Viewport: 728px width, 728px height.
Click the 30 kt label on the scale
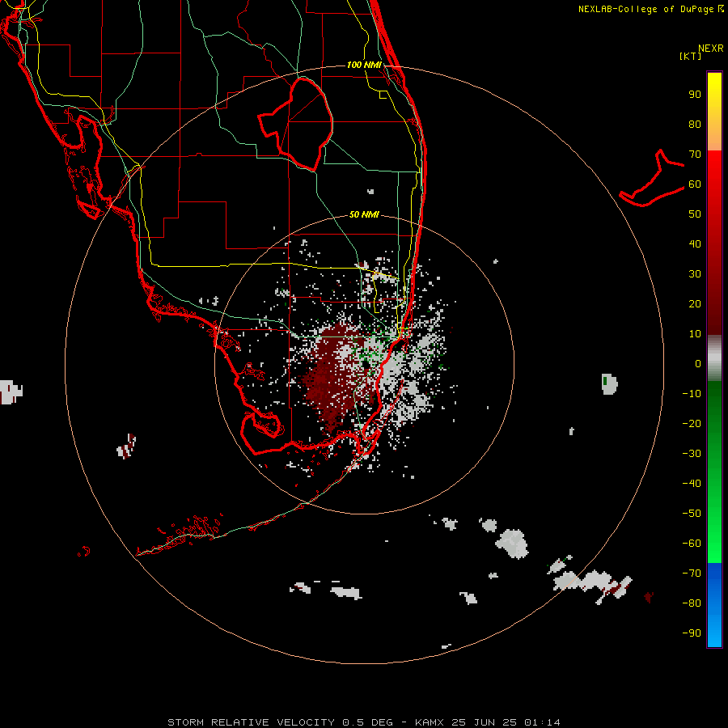[x=695, y=274]
